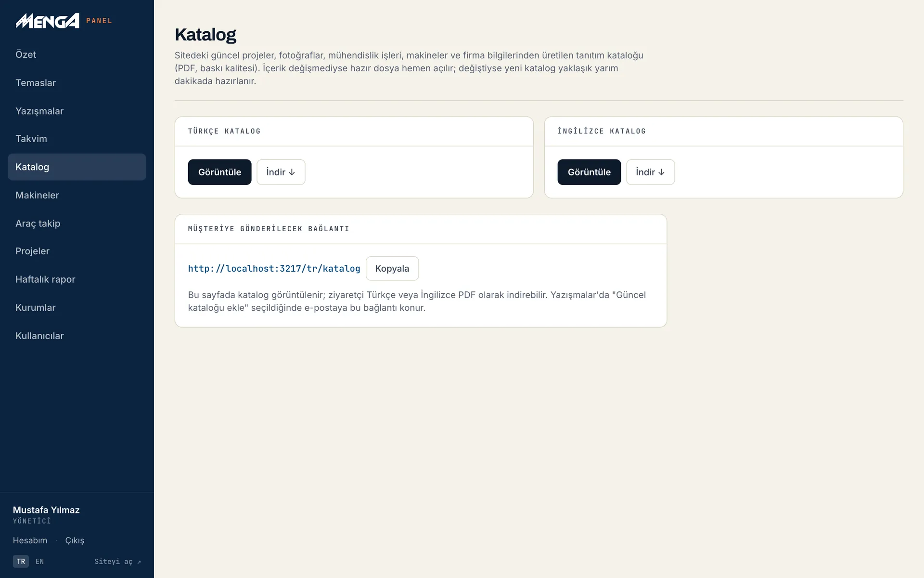
Task: View the Türkçe katalog with Görüntüle
Action: point(219,172)
